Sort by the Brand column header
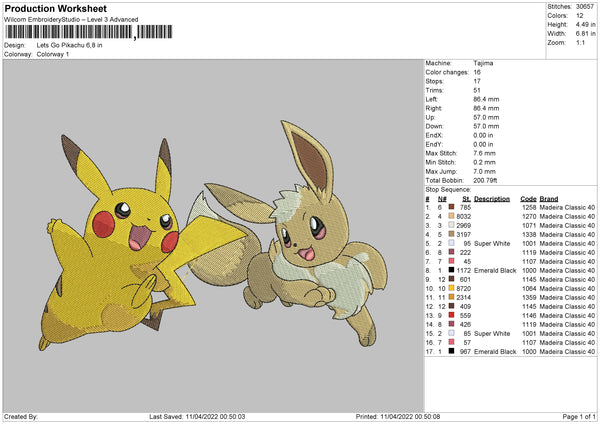 tap(550, 198)
